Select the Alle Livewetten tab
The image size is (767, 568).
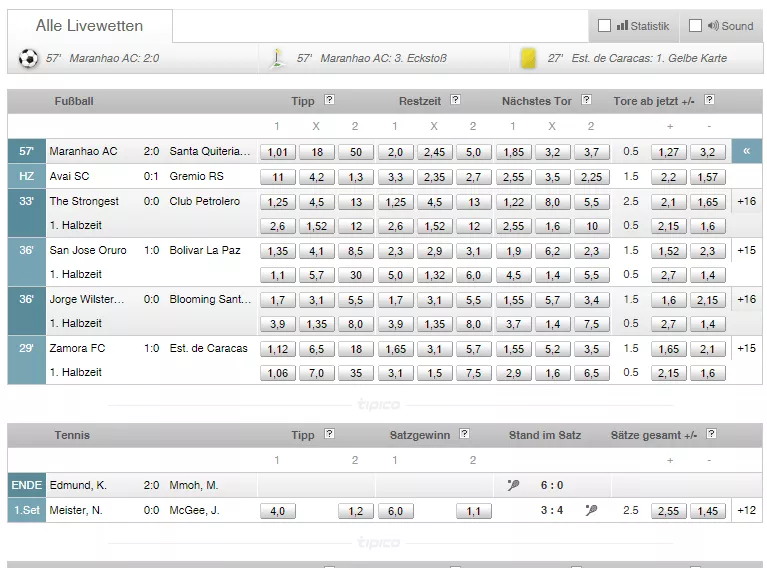(90, 26)
